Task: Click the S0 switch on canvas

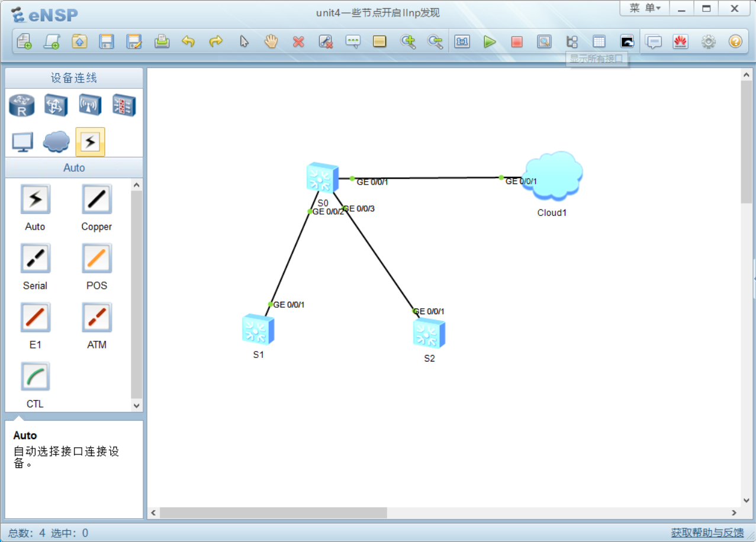Action: (x=323, y=178)
